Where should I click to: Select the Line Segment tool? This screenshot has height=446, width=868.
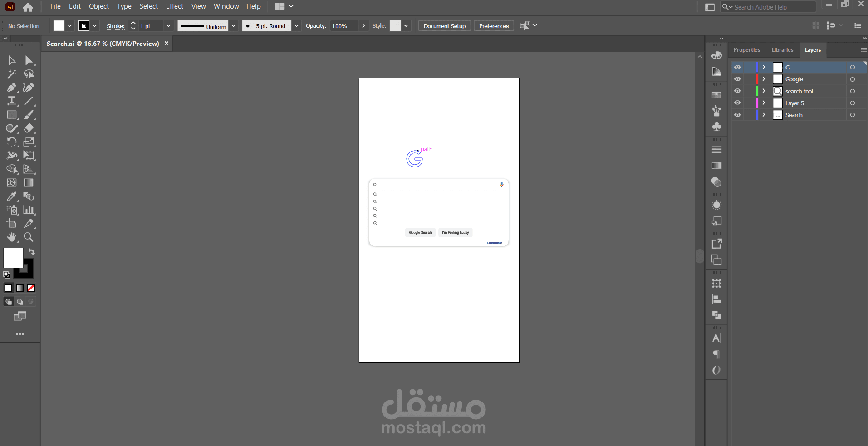(29, 101)
